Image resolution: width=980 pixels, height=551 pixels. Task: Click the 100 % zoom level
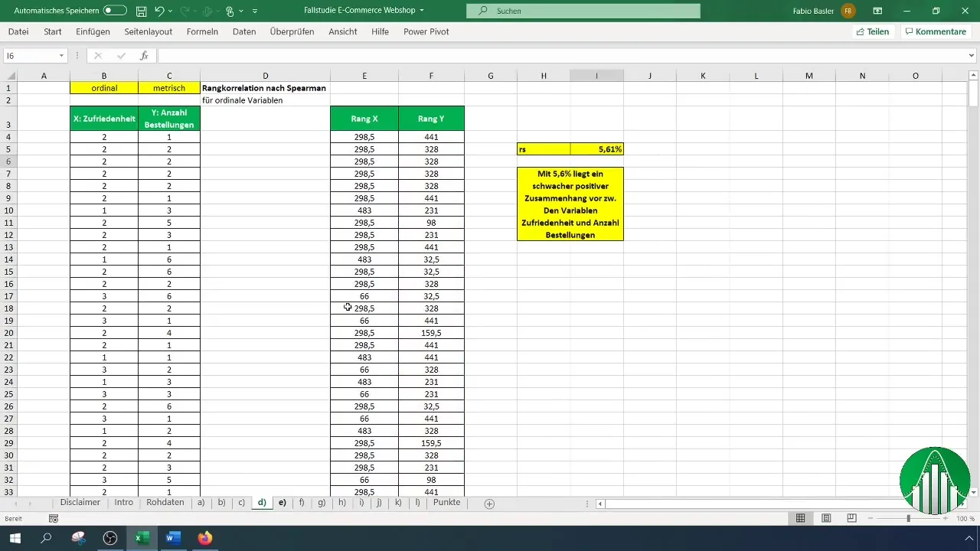965,519
